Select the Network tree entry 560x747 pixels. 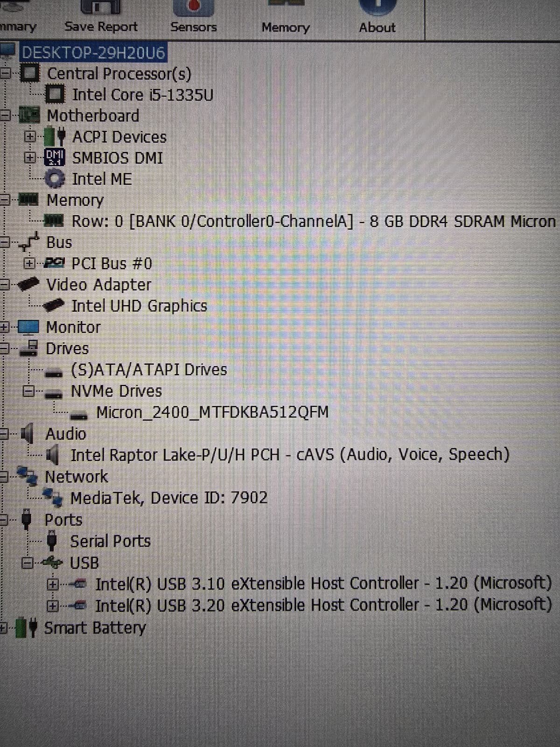(76, 477)
